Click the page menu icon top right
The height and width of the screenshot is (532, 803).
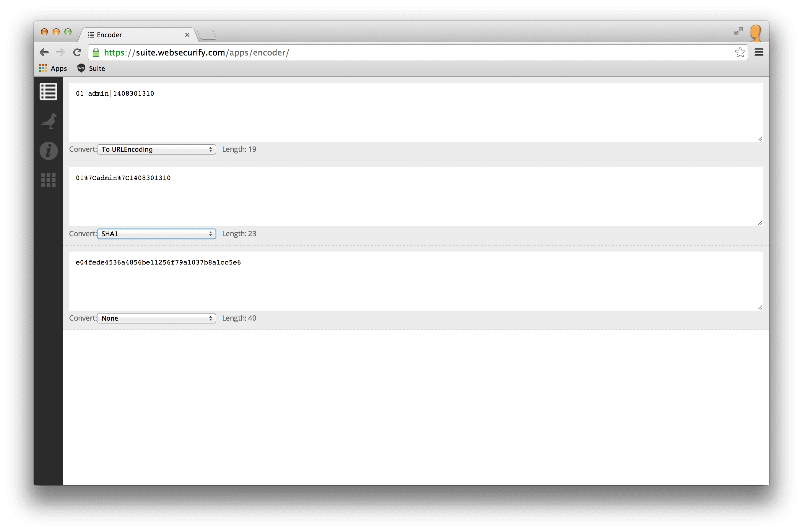758,52
